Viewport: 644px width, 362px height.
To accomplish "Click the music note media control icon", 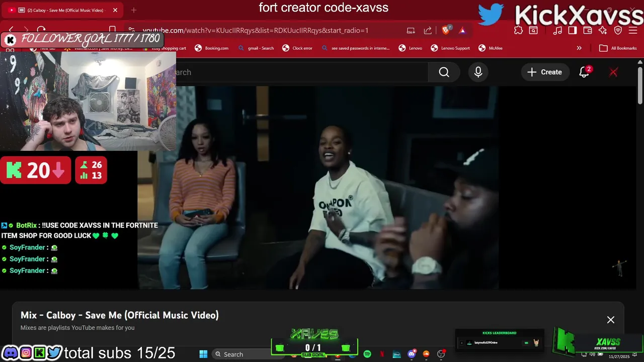I will [x=557, y=30].
